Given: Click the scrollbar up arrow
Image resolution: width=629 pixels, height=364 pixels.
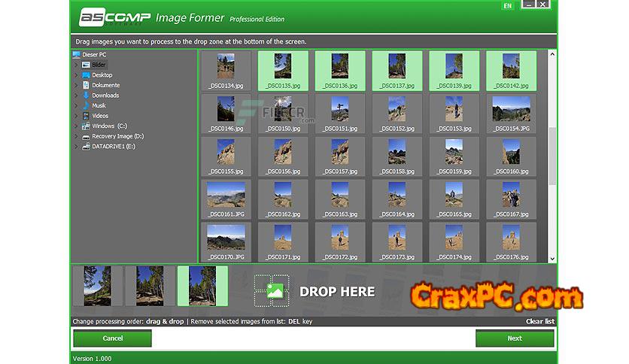Looking at the screenshot, I should (x=552, y=54).
